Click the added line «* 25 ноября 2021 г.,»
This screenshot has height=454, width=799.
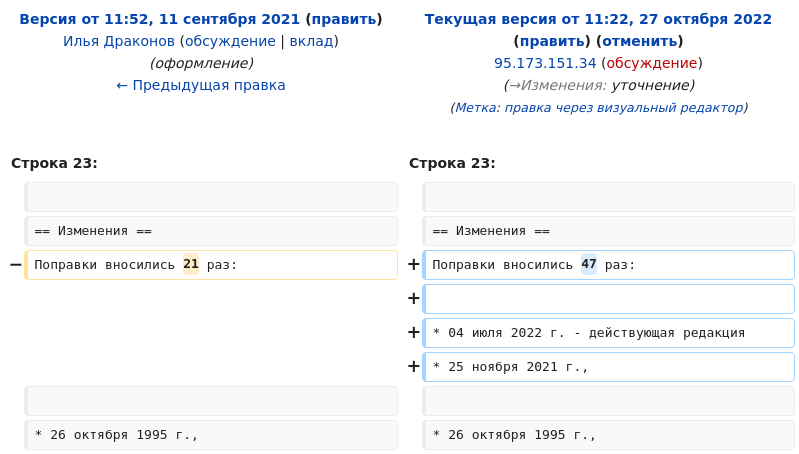tap(608, 367)
